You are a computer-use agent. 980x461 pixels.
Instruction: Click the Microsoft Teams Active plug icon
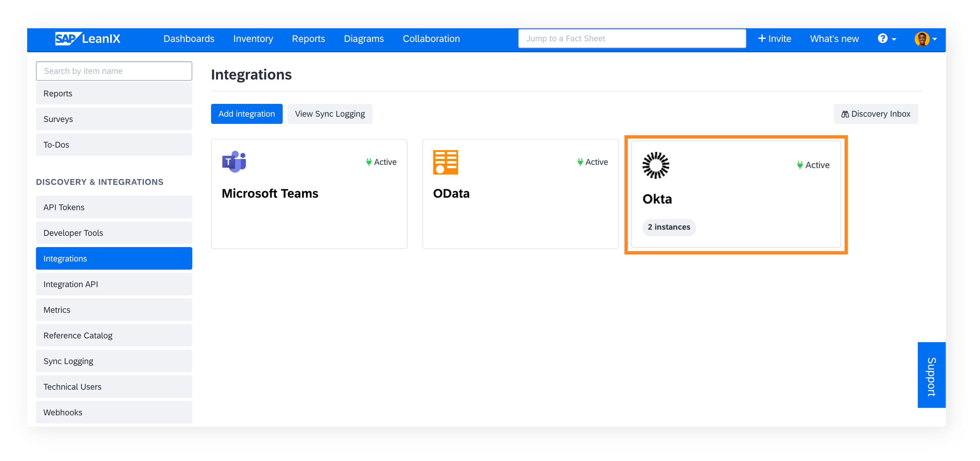[368, 162]
